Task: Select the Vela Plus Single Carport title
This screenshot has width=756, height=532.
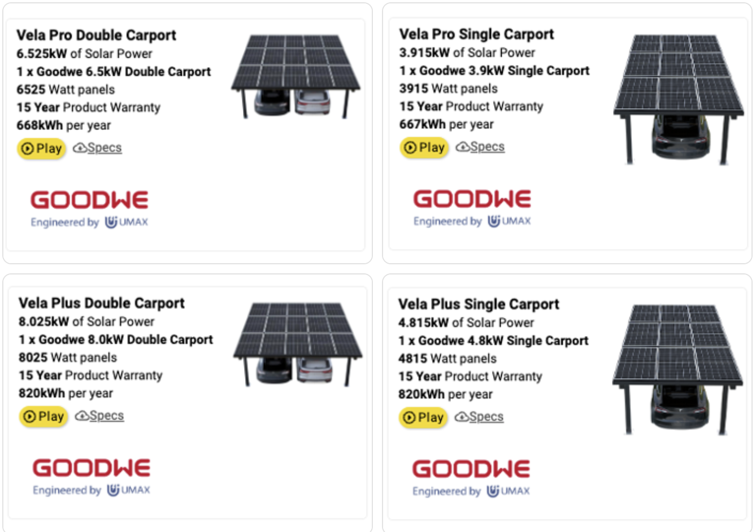Action: pos(479,304)
